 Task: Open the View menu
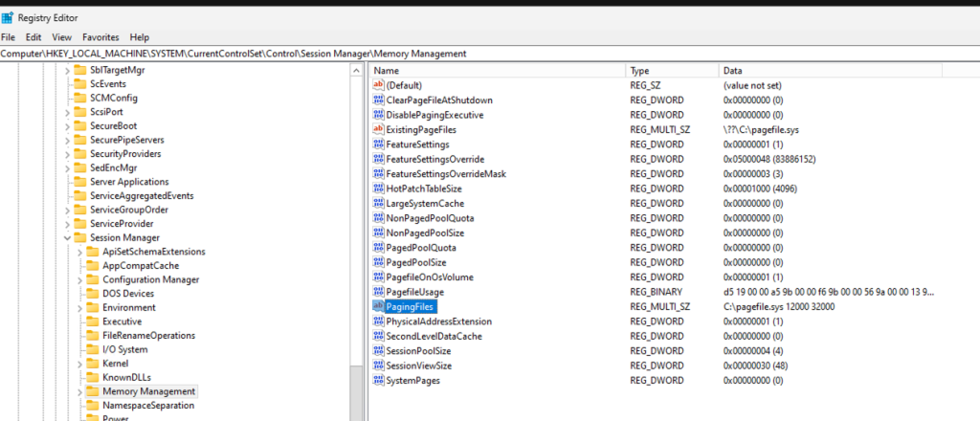click(x=62, y=36)
